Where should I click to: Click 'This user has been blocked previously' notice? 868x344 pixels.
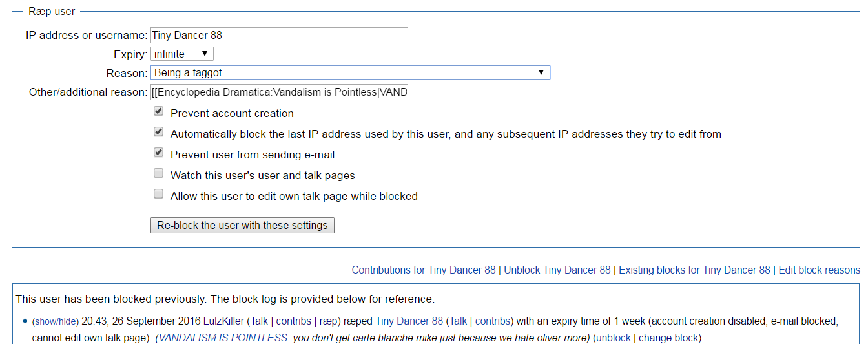[x=225, y=299]
